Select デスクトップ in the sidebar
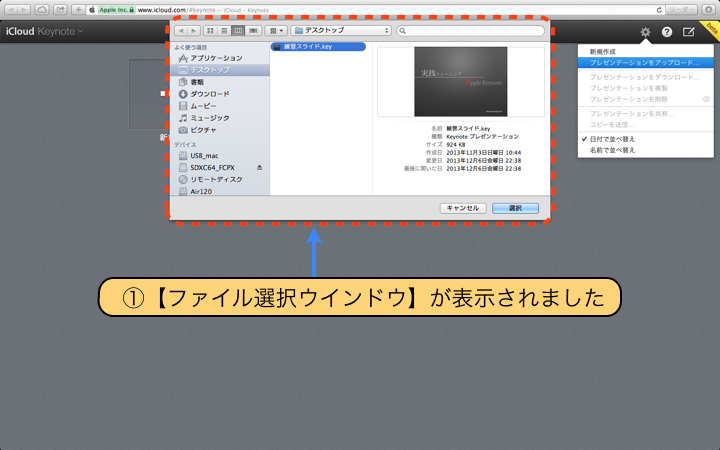 tap(219, 70)
